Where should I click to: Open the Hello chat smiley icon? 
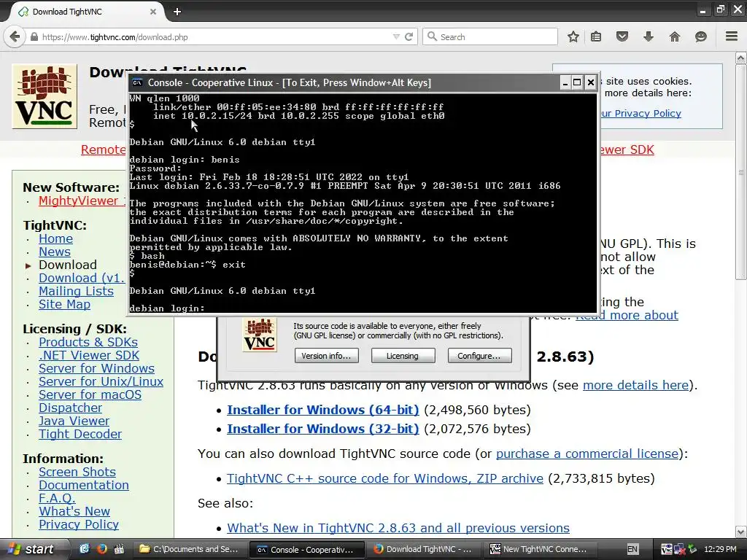[x=701, y=36]
